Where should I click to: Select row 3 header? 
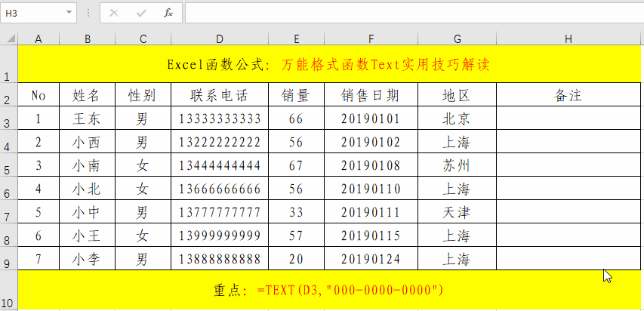point(8,118)
